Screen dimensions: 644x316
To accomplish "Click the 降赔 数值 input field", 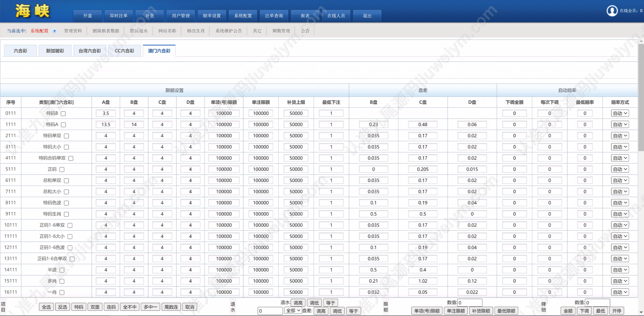I will 598,303.
